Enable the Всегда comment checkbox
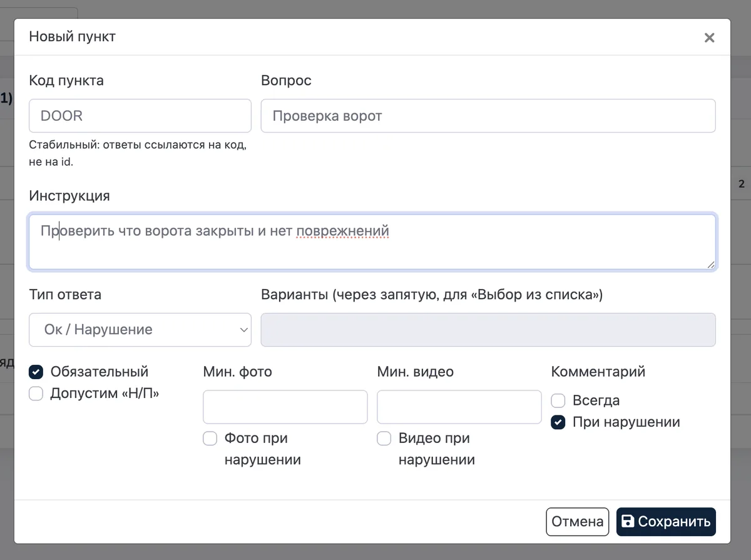The image size is (751, 560). [x=558, y=401]
